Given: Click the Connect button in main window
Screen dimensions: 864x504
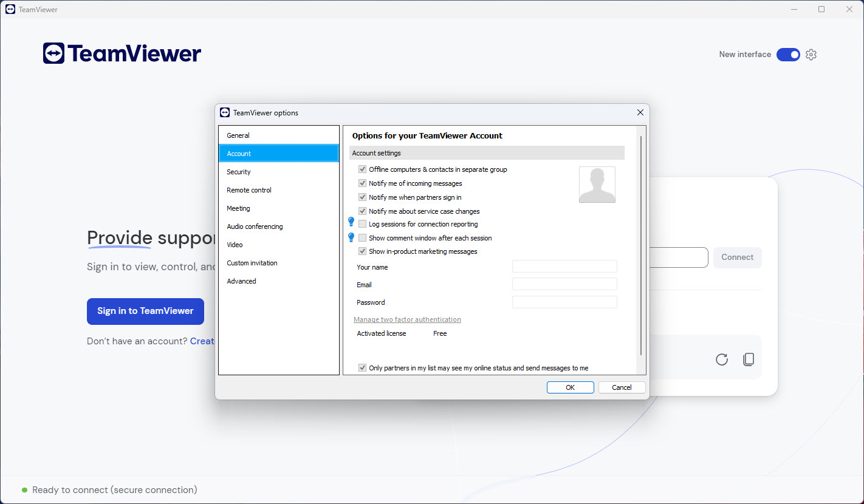Looking at the screenshot, I should 737,257.
